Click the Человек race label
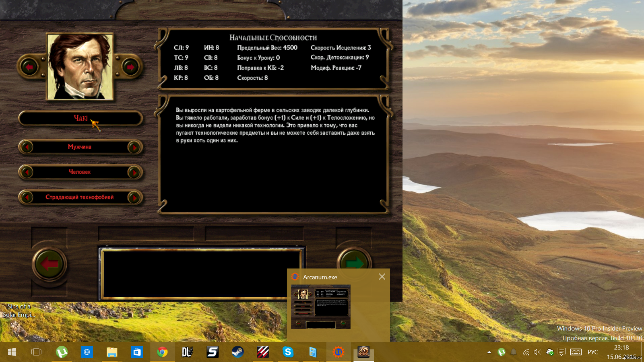This screenshot has height=362, width=644. [x=80, y=172]
